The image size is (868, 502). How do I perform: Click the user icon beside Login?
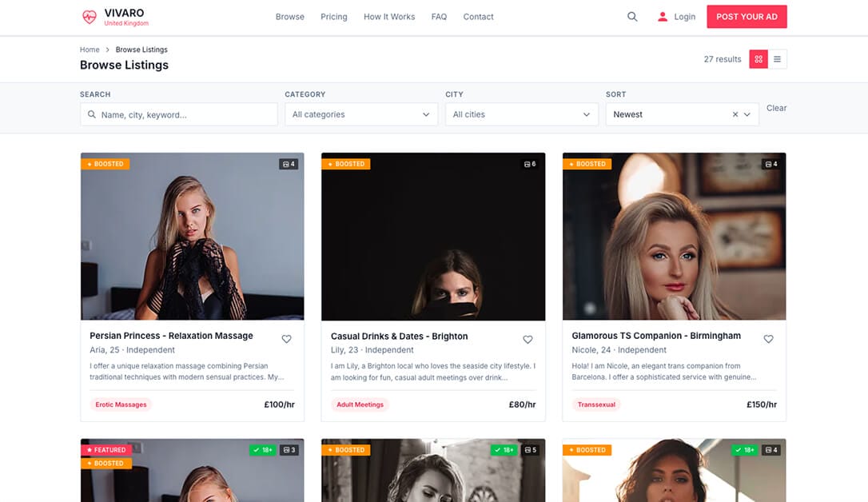pyautogui.click(x=662, y=17)
